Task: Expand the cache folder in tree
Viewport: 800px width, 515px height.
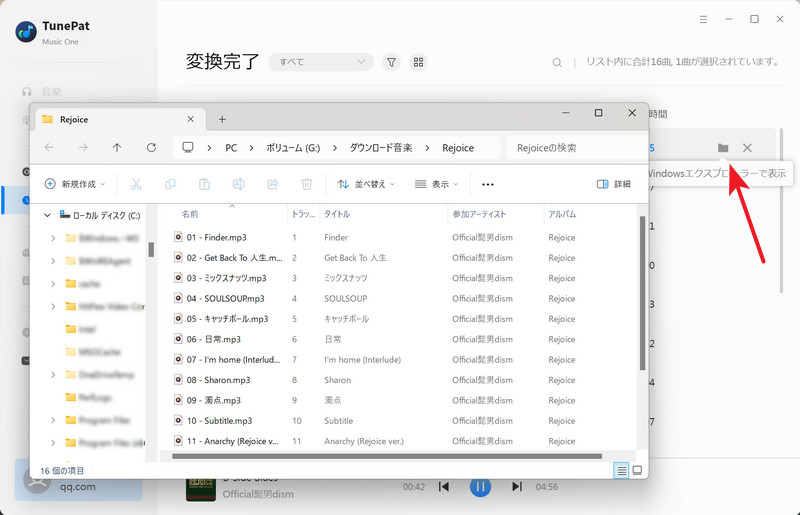Action: [x=53, y=283]
